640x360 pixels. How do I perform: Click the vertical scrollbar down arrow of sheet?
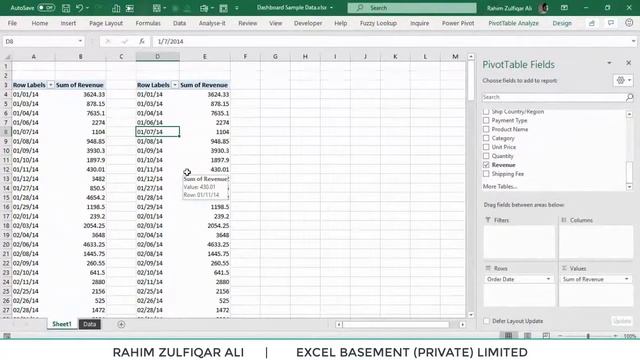point(471,315)
